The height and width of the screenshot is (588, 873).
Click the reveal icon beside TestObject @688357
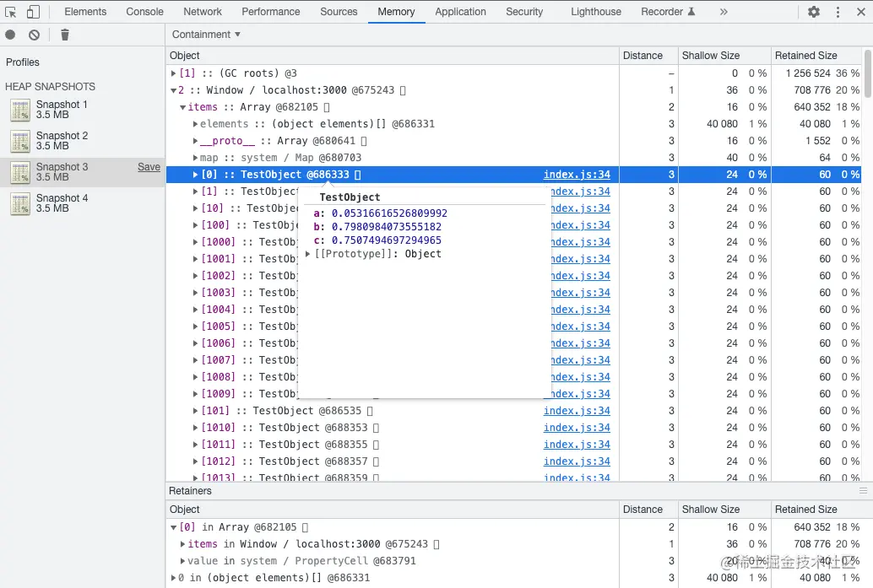[x=377, y=461]
